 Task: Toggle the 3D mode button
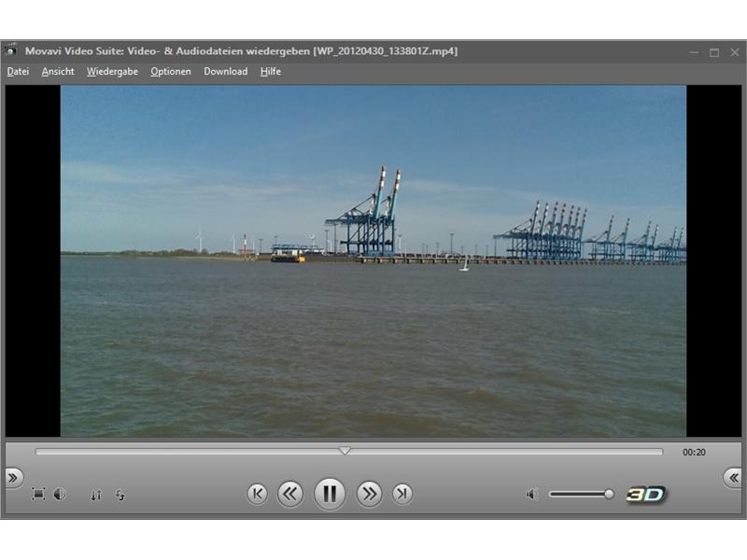(646, 495)
